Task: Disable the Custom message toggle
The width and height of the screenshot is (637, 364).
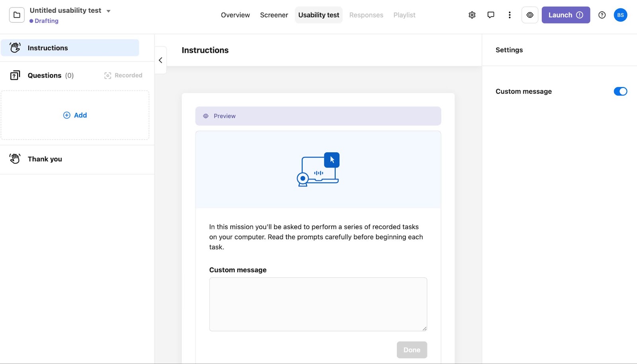Action: [x=620, y=91]
